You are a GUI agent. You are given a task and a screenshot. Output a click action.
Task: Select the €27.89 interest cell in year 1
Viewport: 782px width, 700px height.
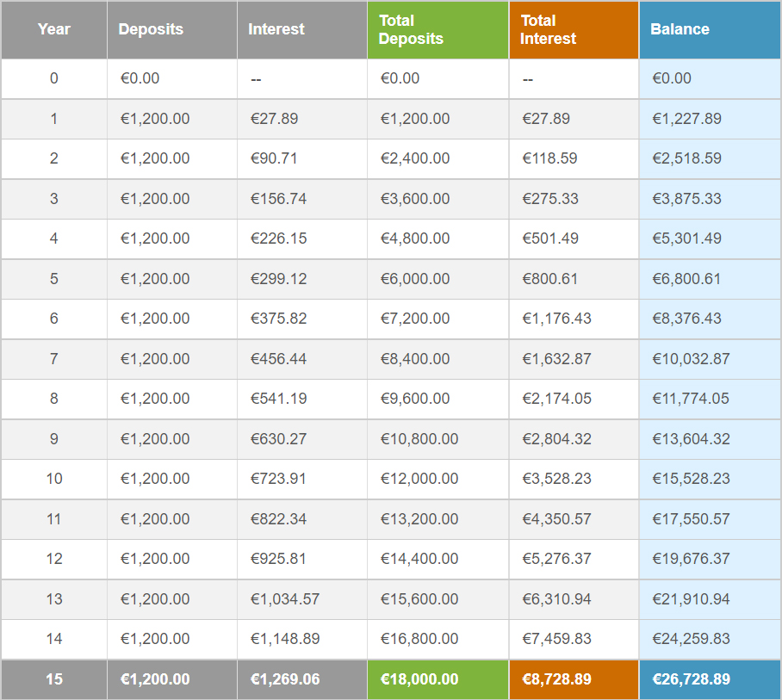(x=274, y=119)
